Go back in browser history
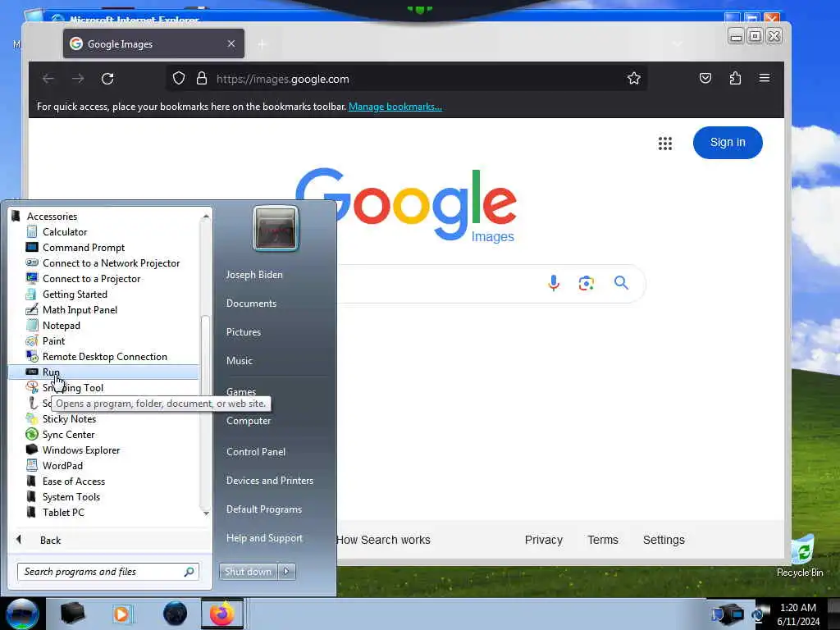840x630 pixels. tap(48, 79)
